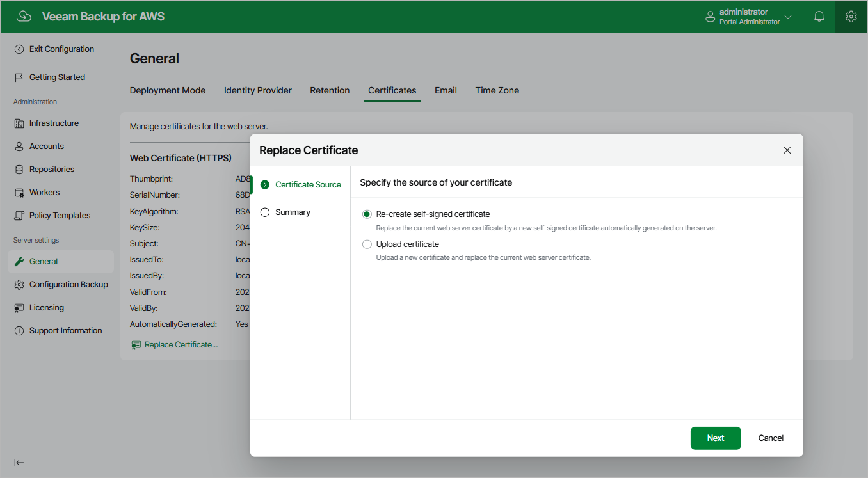The width and height of the screenshot is (868, 478).
Task: Click 'Specify the source of your certificate' heading
Action: [436, 182]
